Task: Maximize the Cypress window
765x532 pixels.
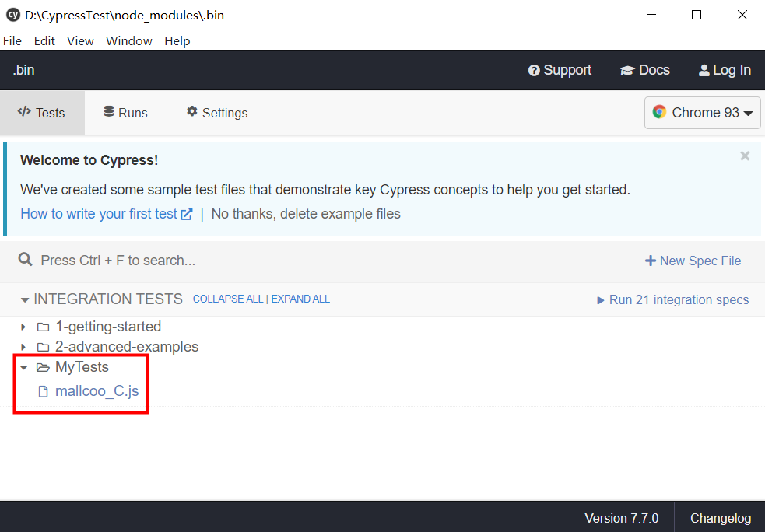Action: click(697, 15)
